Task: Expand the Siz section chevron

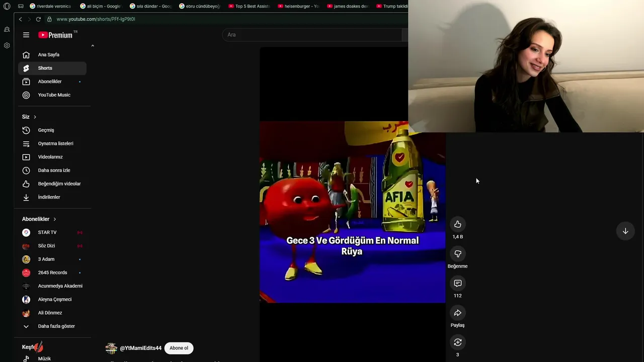Action: pos(35,117)
